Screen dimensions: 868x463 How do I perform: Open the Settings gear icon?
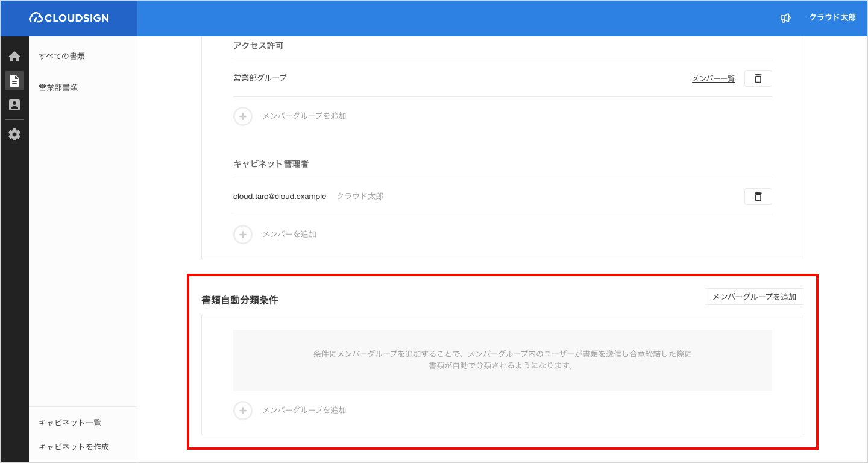click(x=14, y=134)
